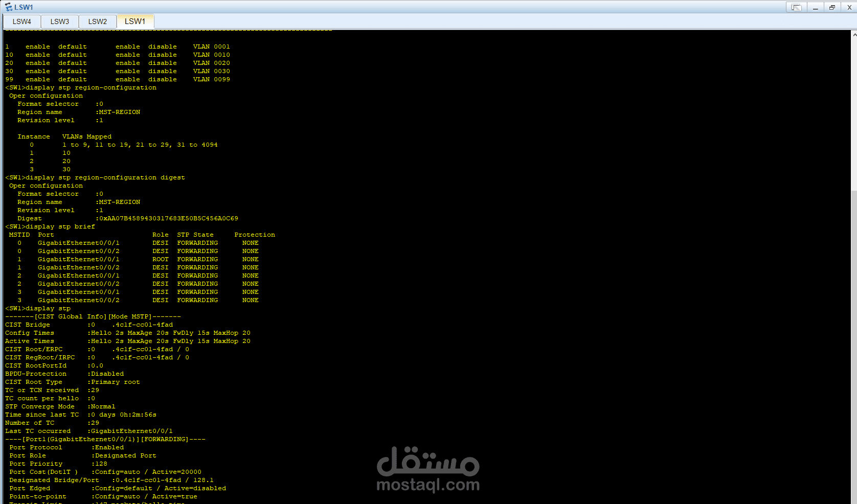Select the LSW1 tab

(135, 21)
